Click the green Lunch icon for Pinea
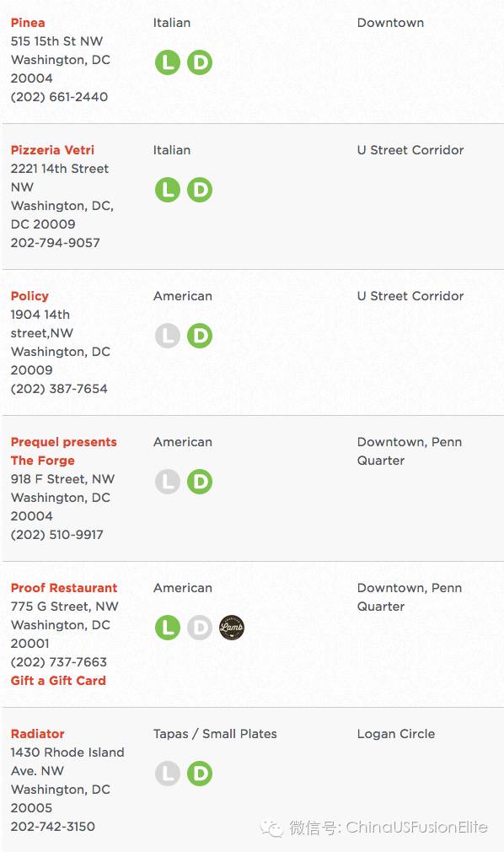This screenshot has height=852, width=504. 167,62
